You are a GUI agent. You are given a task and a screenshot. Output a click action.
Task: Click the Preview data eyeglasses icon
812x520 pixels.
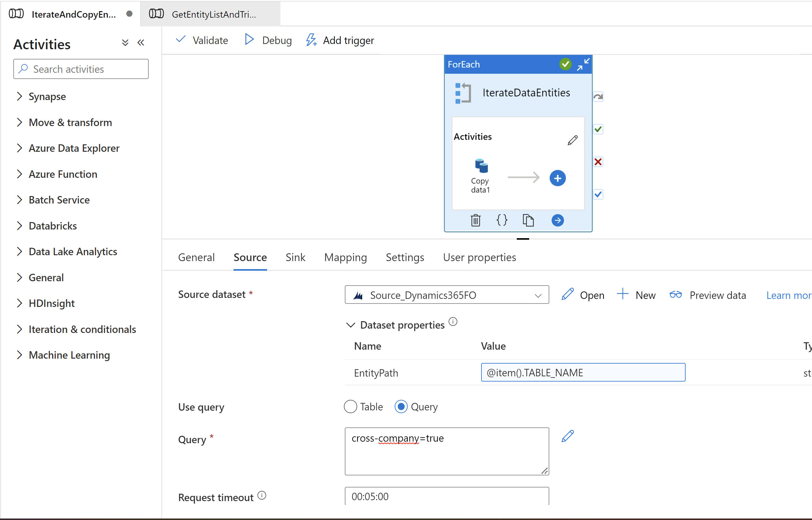pos(676,295)
